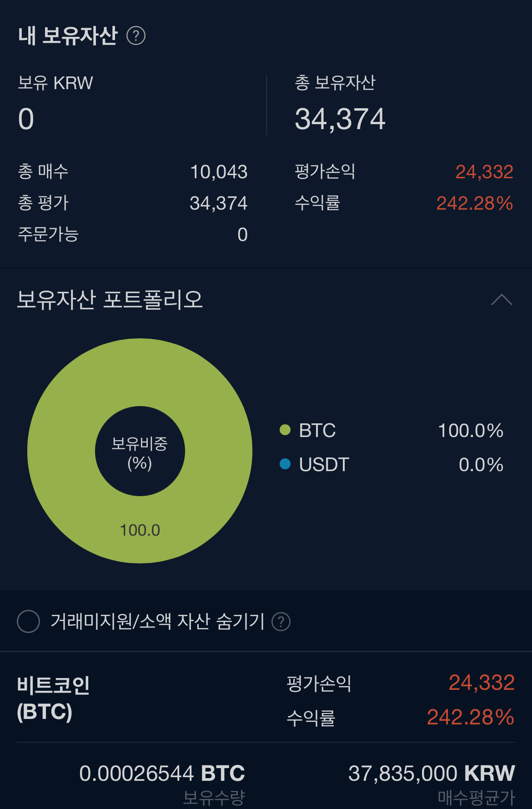Open help icon beside 자산 숨기기 label
The width and height of the screenshot is (532, 809).
click(x=281, y=622)
